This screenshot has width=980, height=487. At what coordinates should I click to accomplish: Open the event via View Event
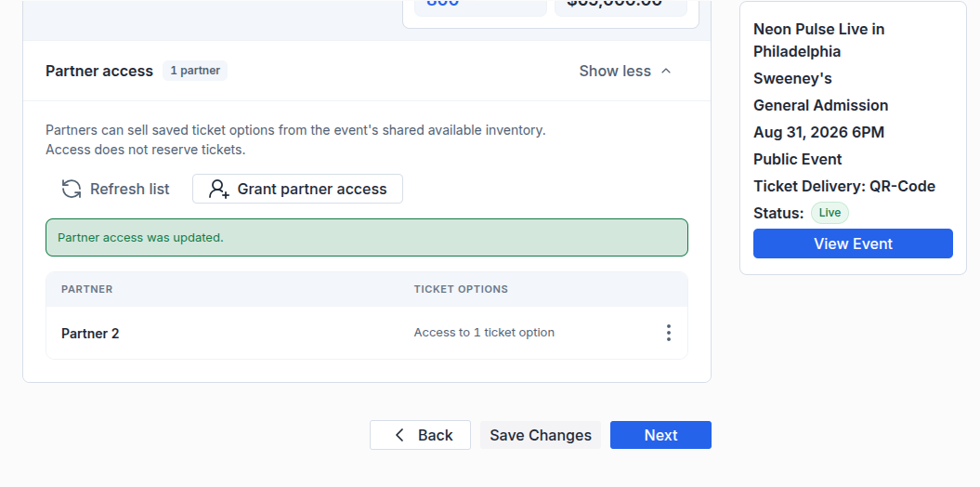(853, 243)
